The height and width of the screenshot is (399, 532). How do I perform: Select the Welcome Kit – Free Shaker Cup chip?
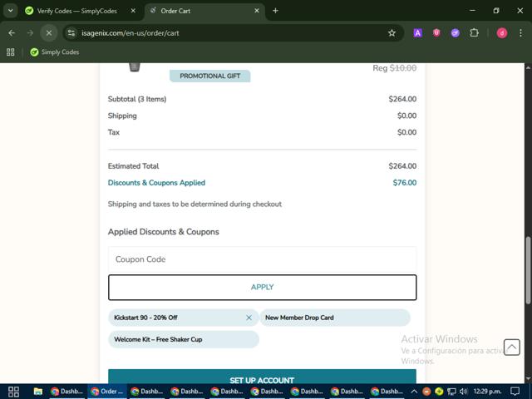tap(183, 339)
